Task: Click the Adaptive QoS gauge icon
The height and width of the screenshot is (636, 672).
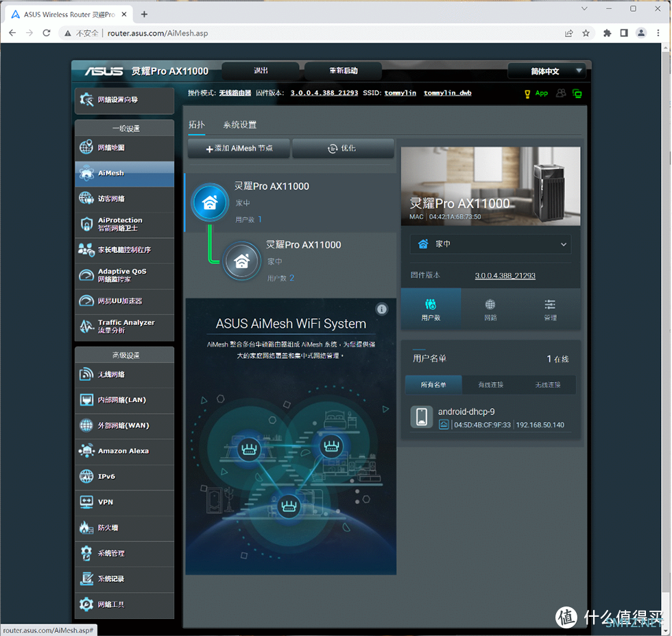Action: click(86, 275)
